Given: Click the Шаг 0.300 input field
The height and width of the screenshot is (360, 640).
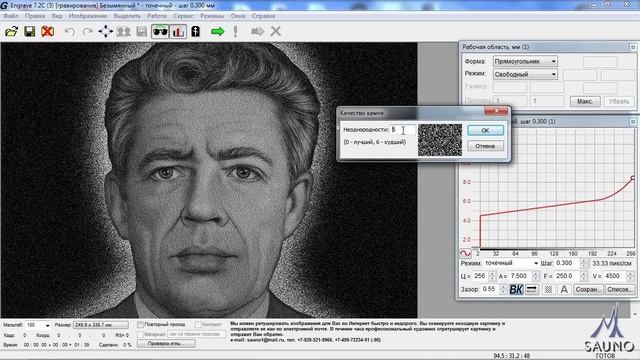Looking at the screenshot, I should tap(568, 264).
